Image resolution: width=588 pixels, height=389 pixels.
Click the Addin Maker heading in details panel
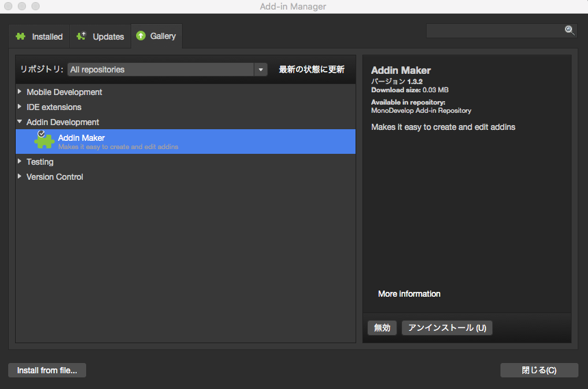tap(401, 70)
